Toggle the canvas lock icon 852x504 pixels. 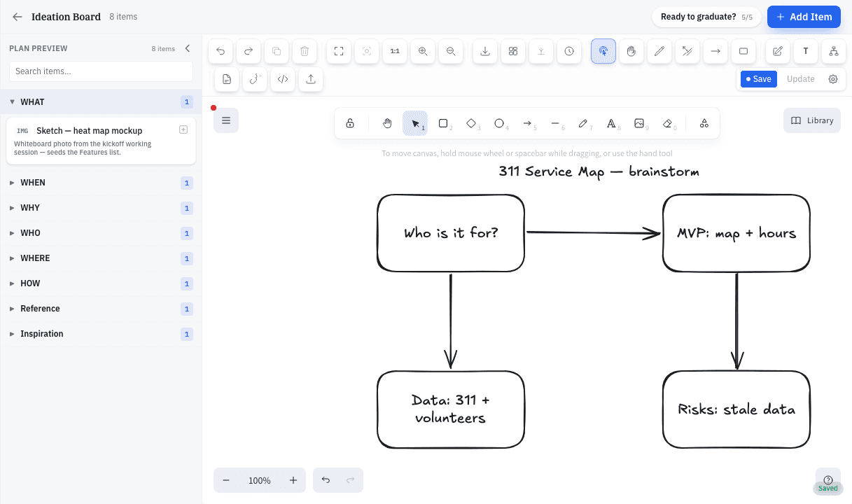(350, 123)
